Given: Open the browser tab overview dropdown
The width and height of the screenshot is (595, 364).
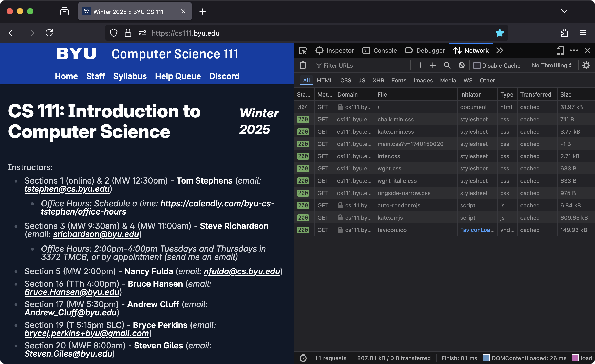Looking at the screenshot, I should pos(564,11).
